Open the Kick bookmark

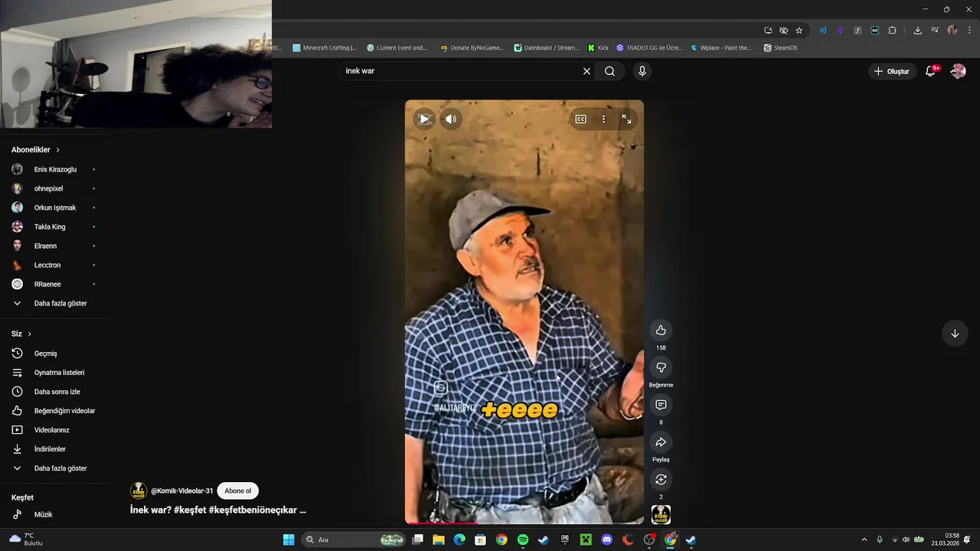[598, 47]
